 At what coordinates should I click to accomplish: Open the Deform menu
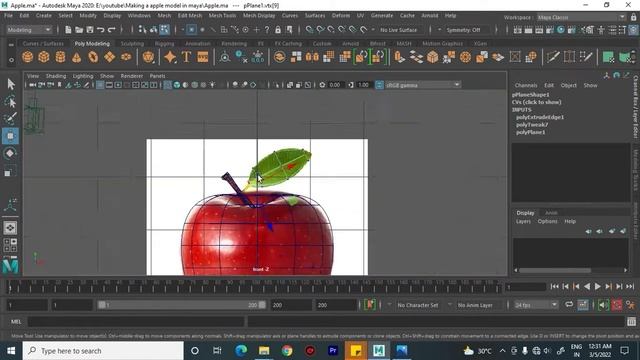click(341, 16)
